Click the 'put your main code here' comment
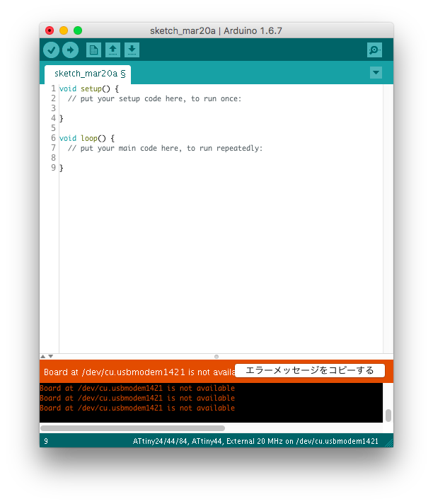Image resolution: width=433 pixels, height=504 pixels. 165,148
